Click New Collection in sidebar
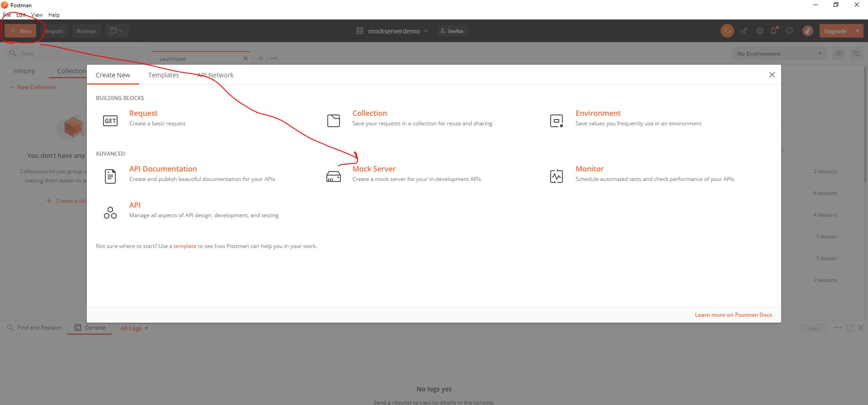This screenshot has width=868, height=405. click(33, 87)
